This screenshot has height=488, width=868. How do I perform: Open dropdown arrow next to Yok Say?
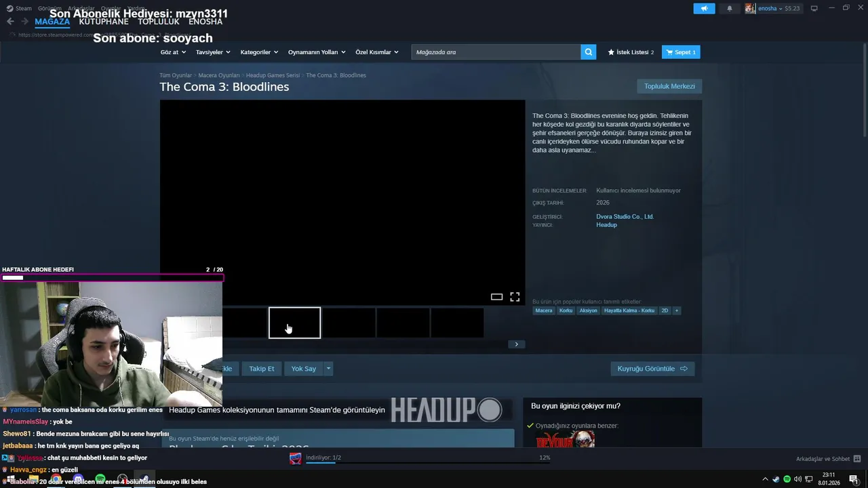(x=328, y=369)
